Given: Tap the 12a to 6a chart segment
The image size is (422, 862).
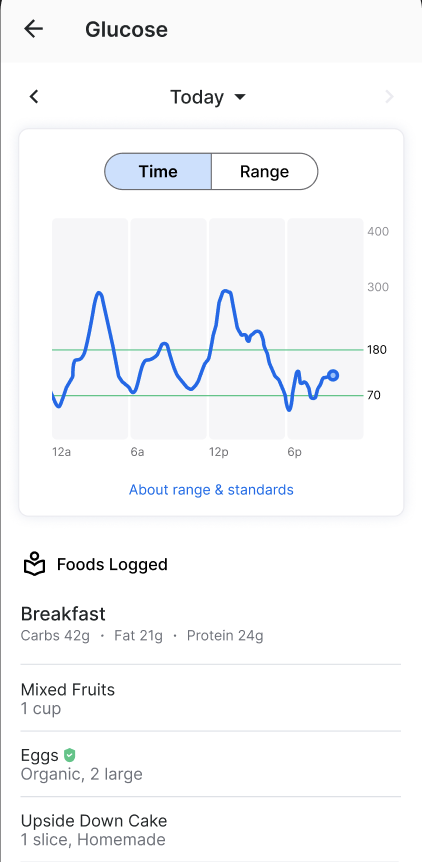Looking at the screenshot, I should (90, 328).
